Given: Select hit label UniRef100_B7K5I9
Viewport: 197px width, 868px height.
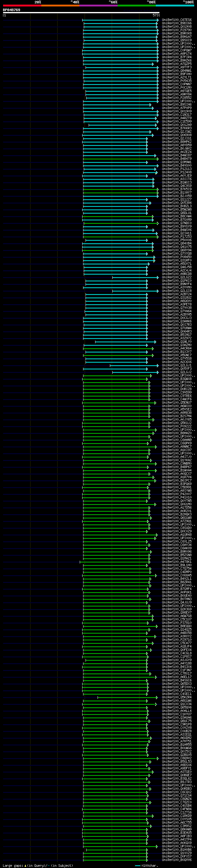Looking at the screenshot, I should click(177, 189).
